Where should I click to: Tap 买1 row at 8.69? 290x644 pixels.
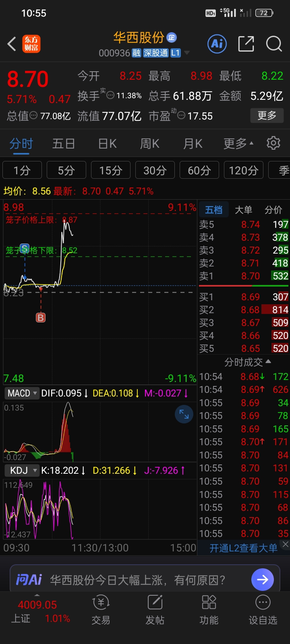coord(244,297)
